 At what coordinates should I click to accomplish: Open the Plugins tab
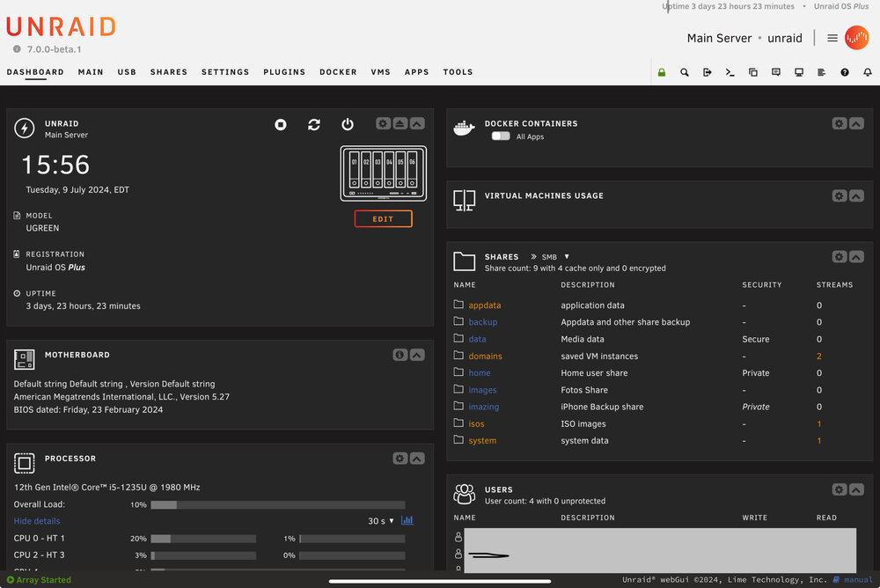(x=284, y=72)
